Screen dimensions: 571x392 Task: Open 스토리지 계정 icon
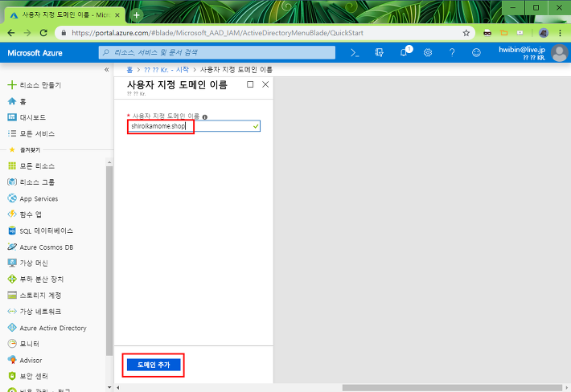coord(12,295)
